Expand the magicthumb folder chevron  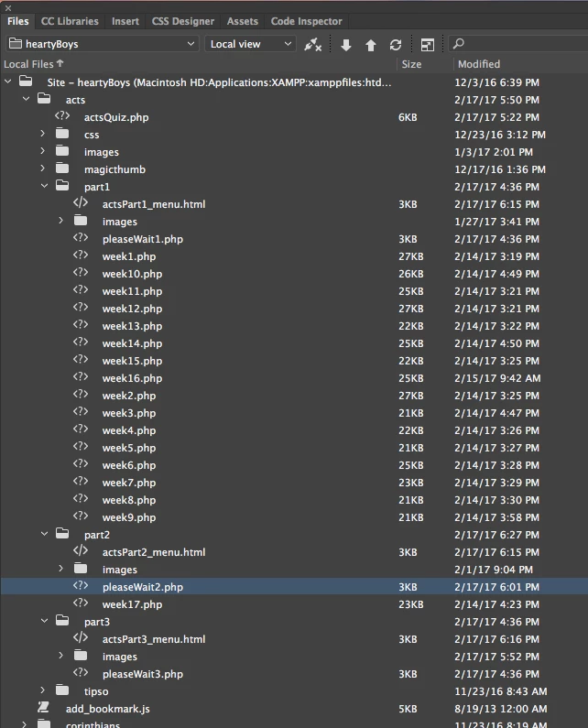tap(43, 168)
